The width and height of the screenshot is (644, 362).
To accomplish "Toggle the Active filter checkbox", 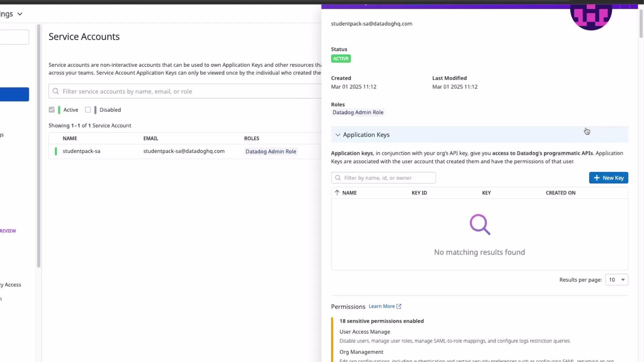I will pyautogui.click(x=52, y=110).
